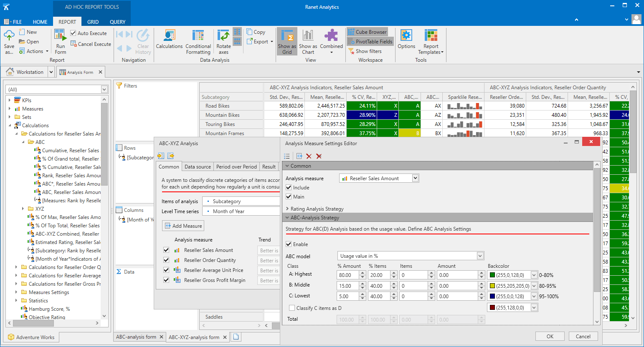Switch view to Show as Chart
644x347 pixels.
click(308, 41)
